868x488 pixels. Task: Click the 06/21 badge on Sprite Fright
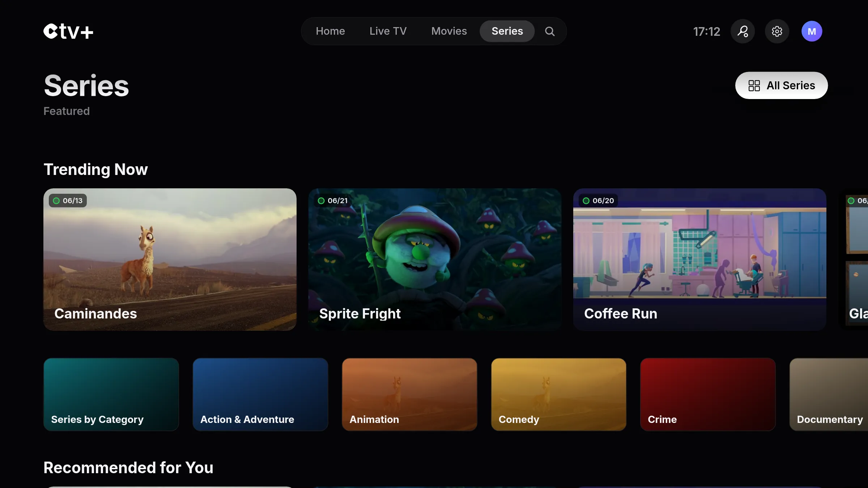click(333, 201)
